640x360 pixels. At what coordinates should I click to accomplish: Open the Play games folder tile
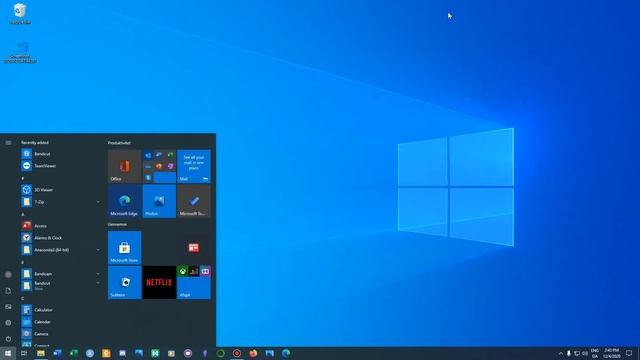click(194, 282)
